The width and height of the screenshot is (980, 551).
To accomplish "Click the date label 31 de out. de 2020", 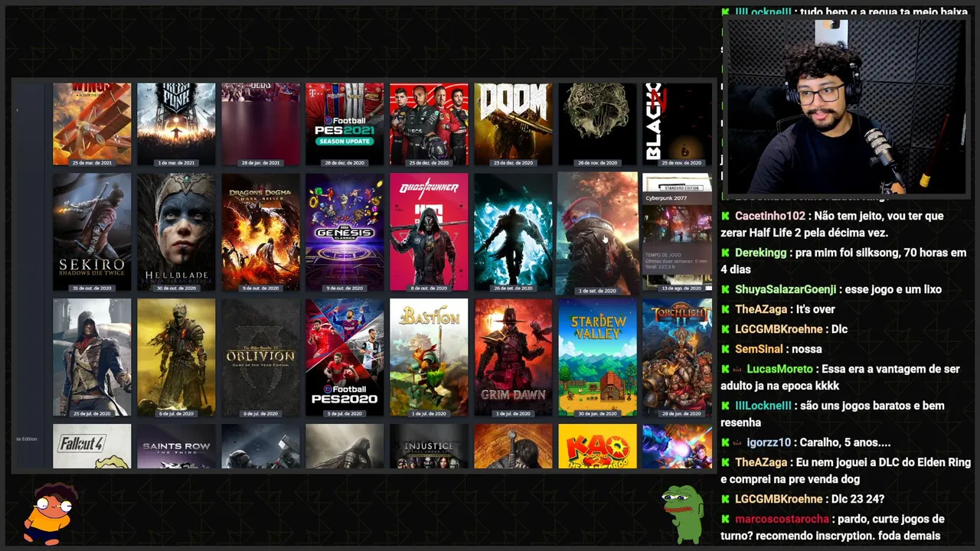I will tap(92, 288).
